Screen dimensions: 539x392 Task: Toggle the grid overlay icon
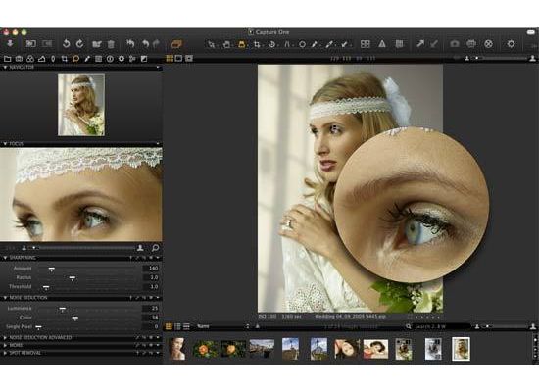click(399, 44)
